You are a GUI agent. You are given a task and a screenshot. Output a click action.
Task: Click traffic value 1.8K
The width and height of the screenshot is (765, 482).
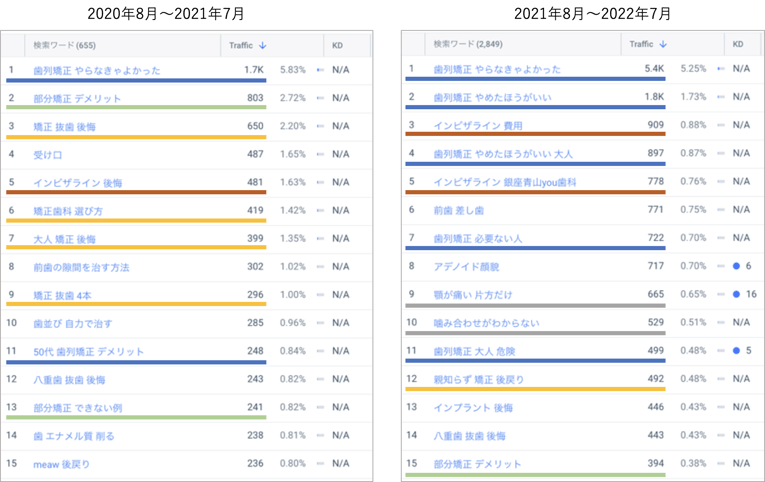click(x=654, y=97)
